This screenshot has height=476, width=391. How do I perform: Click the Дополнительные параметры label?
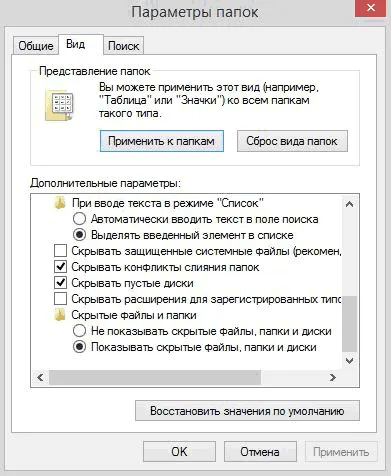(105, 183)
